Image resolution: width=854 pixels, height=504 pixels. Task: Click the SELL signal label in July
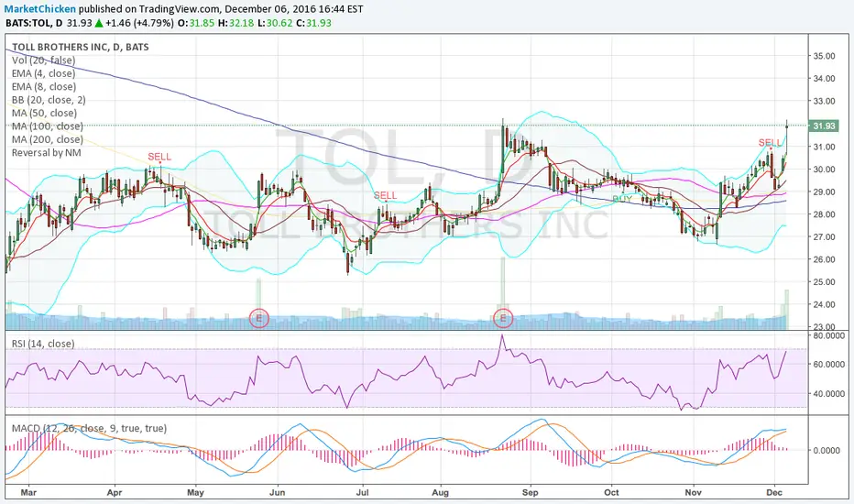[386, 195]
